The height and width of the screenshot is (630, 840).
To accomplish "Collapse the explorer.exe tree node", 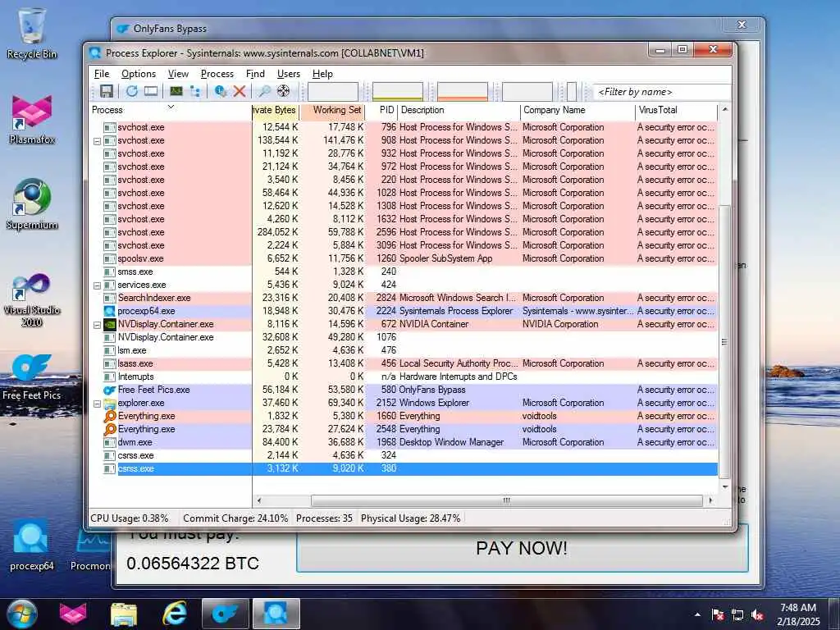I will (97, 404).
